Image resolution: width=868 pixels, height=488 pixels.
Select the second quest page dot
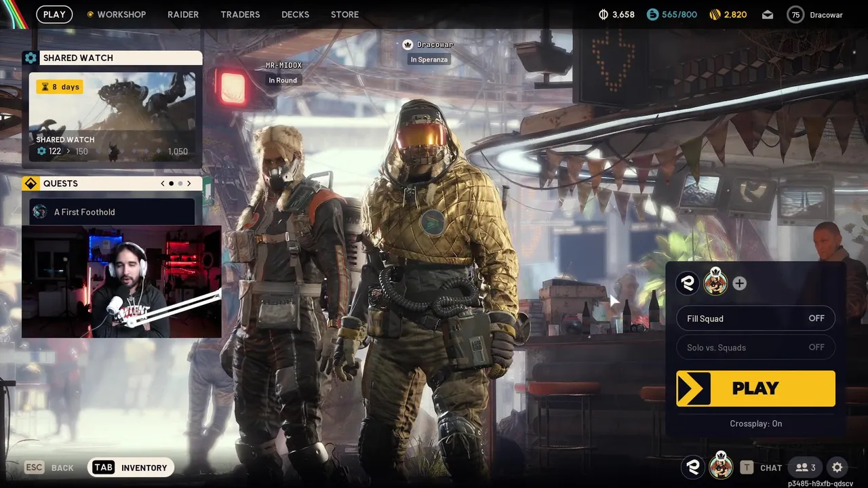[x=180, y=184]
